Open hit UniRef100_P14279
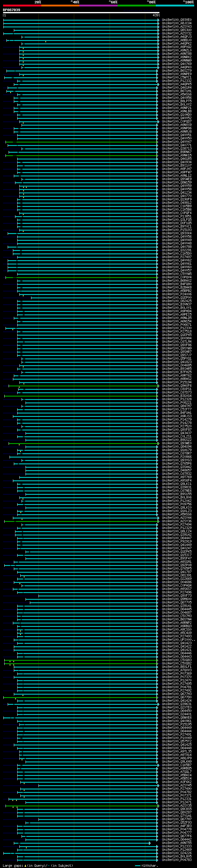Image resolution: width=197 pixels, height=868 pixels. pyautogui.click(x=177, y=419)
